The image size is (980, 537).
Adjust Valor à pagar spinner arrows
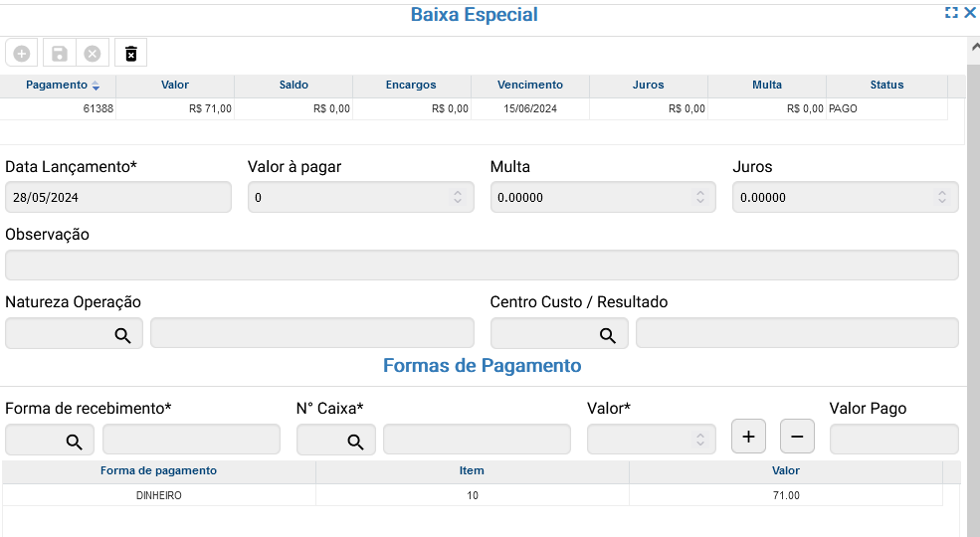(458, 197)
